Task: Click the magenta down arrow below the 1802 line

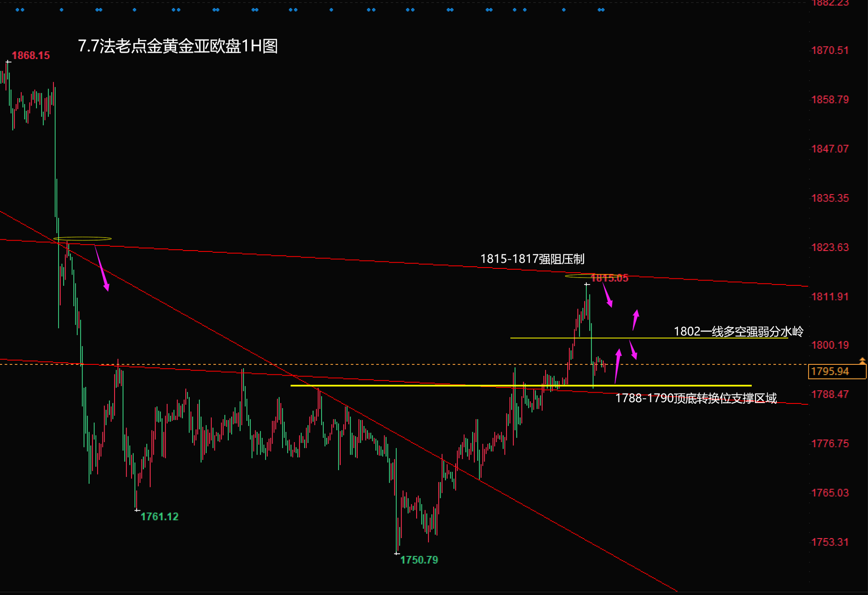Action: click(633, 350)
